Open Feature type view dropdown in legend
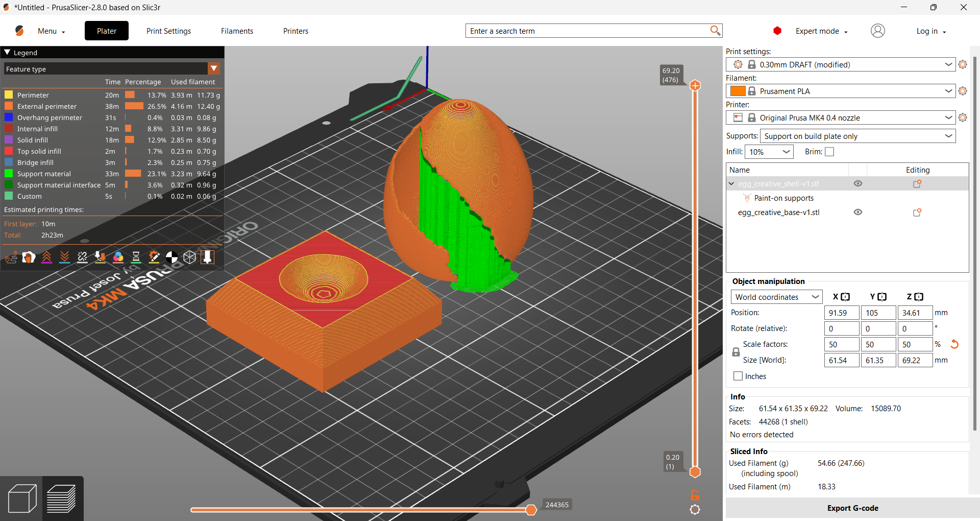 214,68
